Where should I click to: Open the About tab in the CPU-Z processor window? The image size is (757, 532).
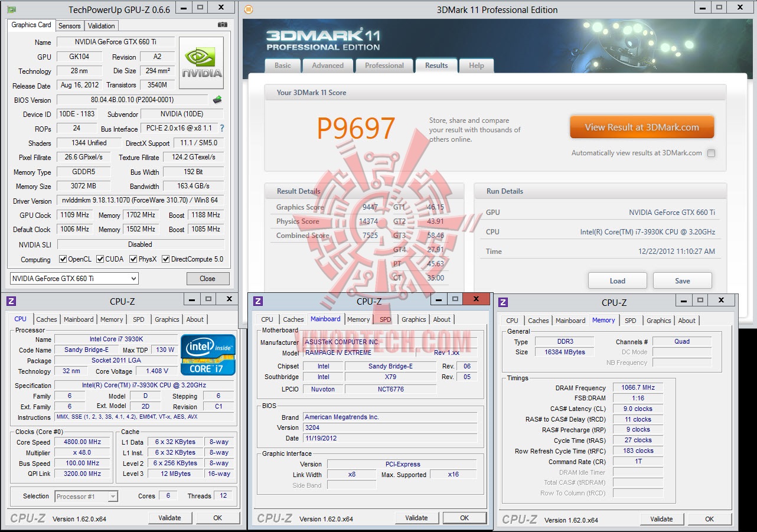[195, 319]
